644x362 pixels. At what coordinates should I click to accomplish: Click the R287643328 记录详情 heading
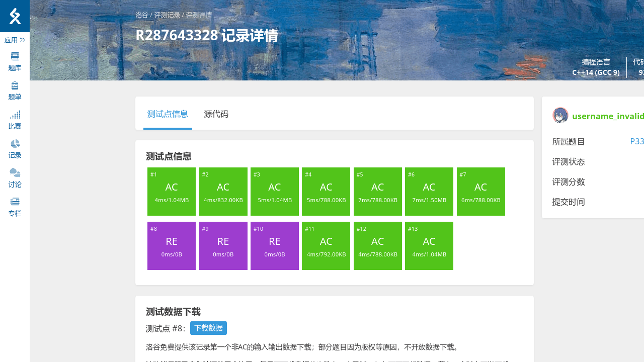pos(207,36)
